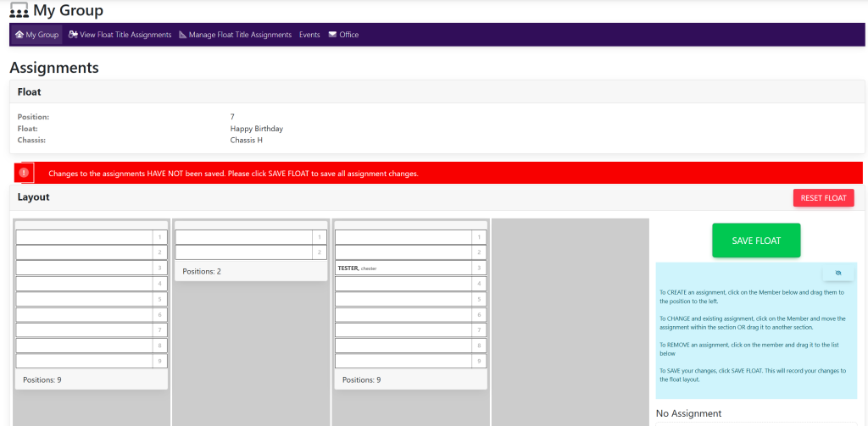
Task: Open the Events menu item
Action: coord(309,35)
